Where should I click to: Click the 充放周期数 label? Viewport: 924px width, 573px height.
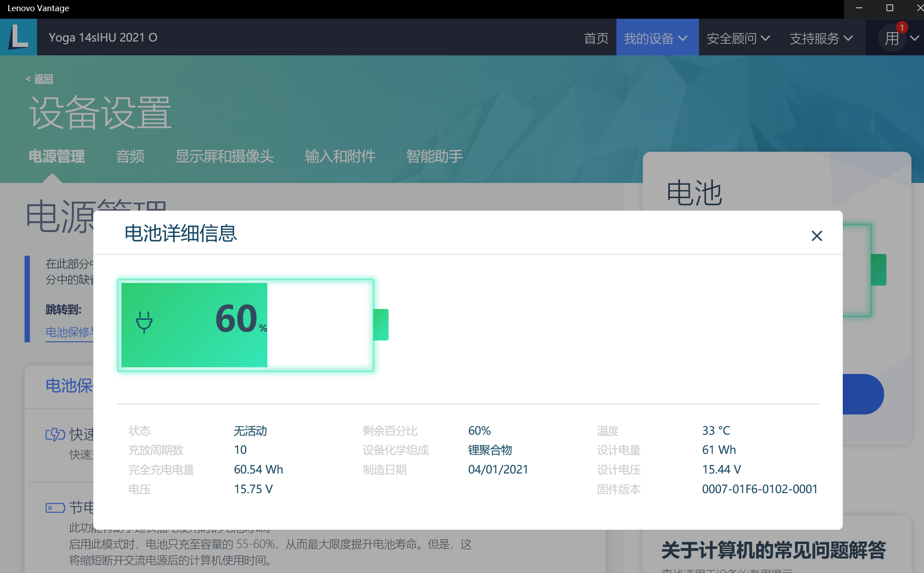156,450
